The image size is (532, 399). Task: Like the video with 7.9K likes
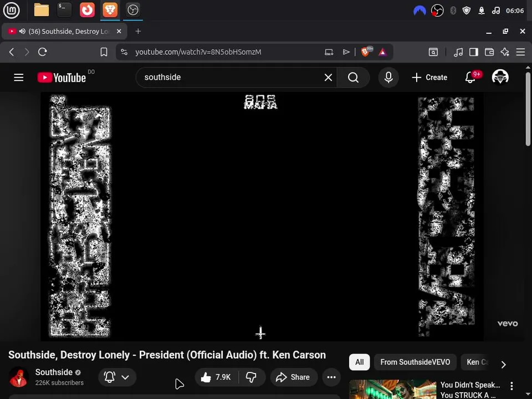pyautogui.click(x=216, y=377)
